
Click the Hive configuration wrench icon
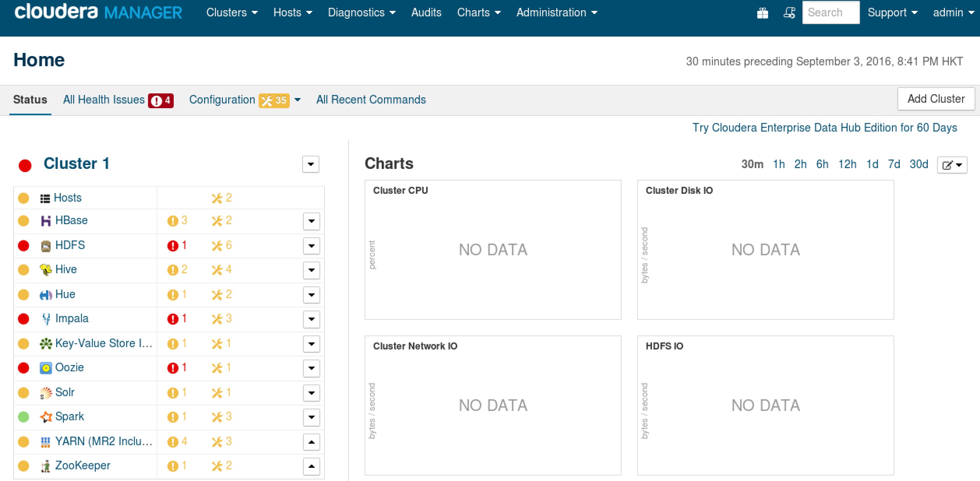[x=217, y=270]
